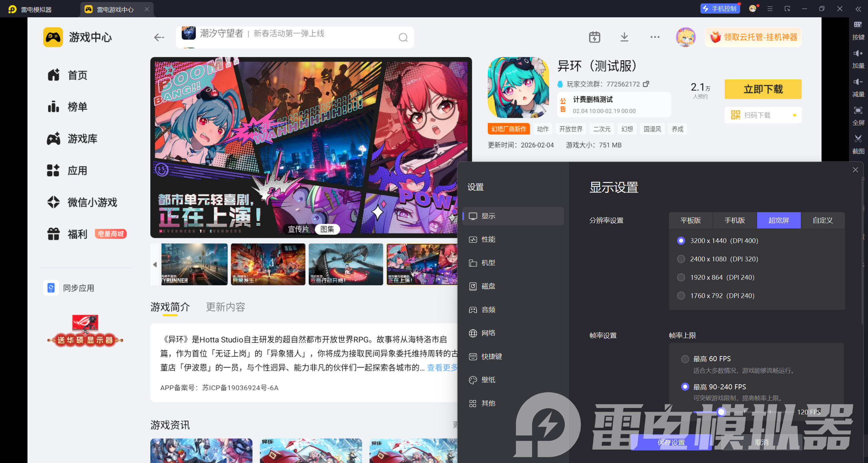Open the calendar check-in icon
Viewport: 868px width, 463px height.
(x=594, y=37)
